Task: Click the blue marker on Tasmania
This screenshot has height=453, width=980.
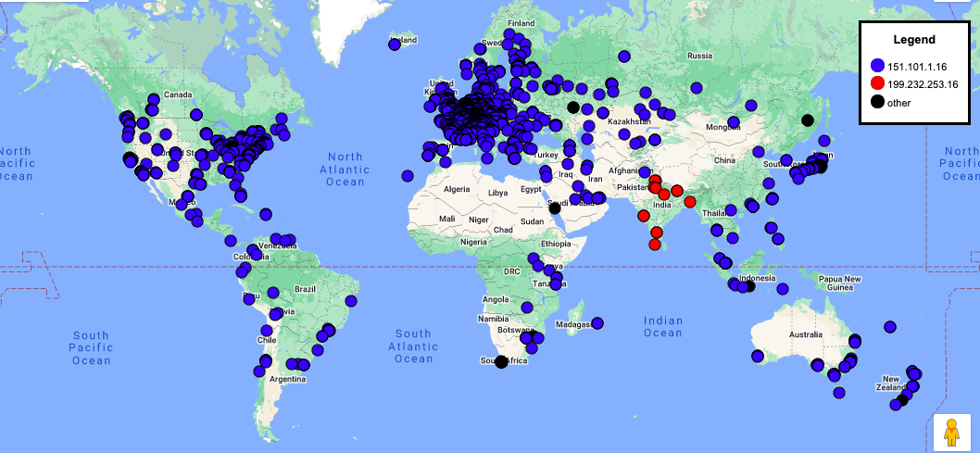Action: [x=839, y=393]
